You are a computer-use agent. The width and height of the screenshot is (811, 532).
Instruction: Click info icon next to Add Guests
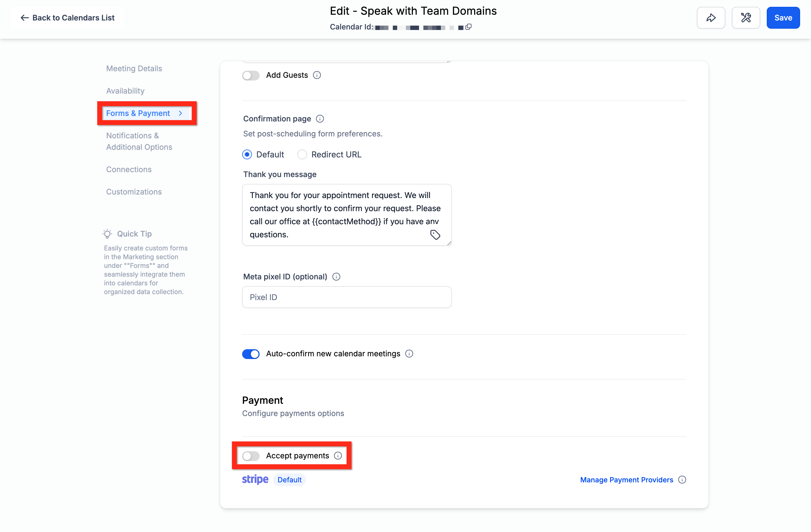pyautogui.click(x=317, y=75)
